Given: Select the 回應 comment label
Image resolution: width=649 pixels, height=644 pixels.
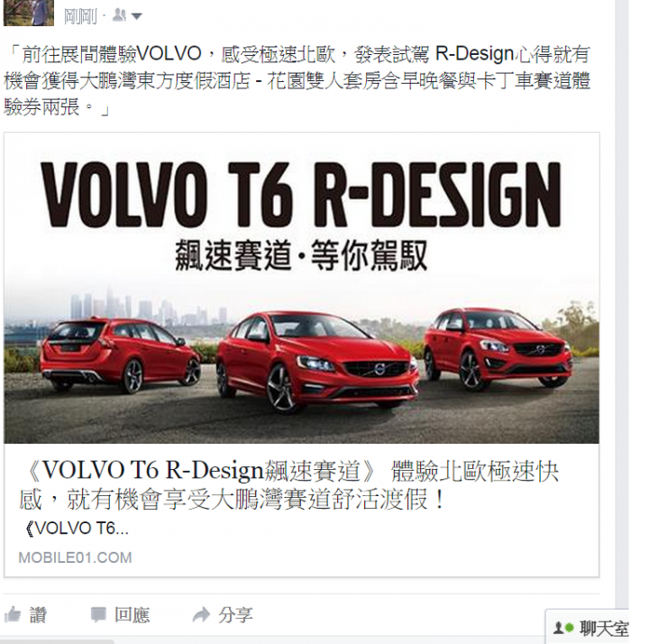Looking at the screenshot, I should click(x=132, y=615).
